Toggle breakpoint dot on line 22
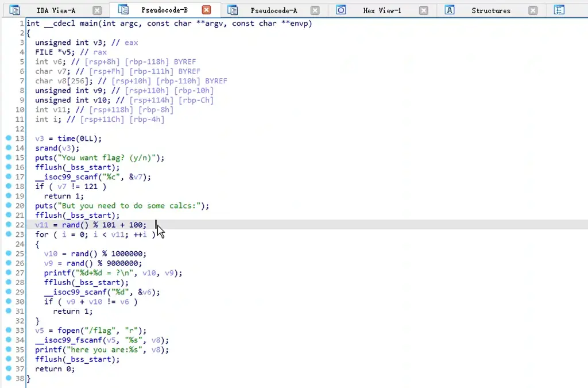This screenshot has width=588, height=388. coord(9,225)
